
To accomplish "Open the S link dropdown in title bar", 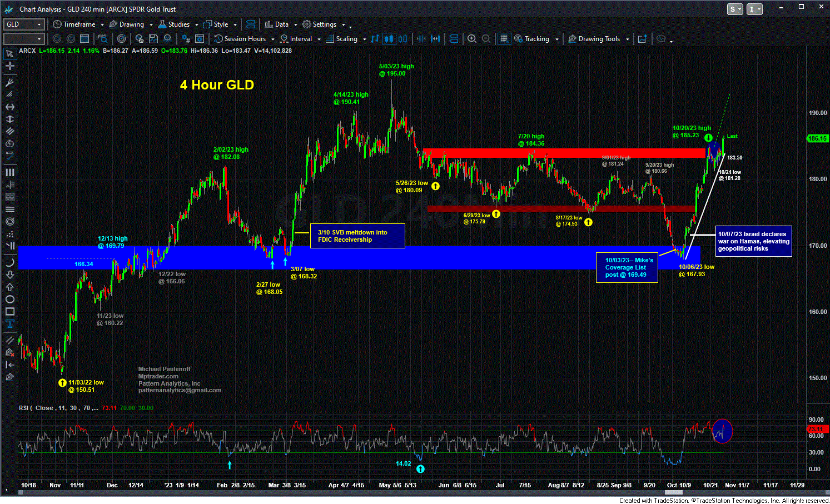I will (735, 9).
